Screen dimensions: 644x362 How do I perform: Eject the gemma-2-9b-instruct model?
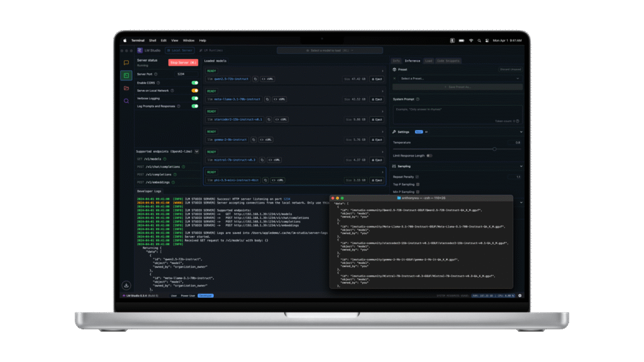(376, 140)
